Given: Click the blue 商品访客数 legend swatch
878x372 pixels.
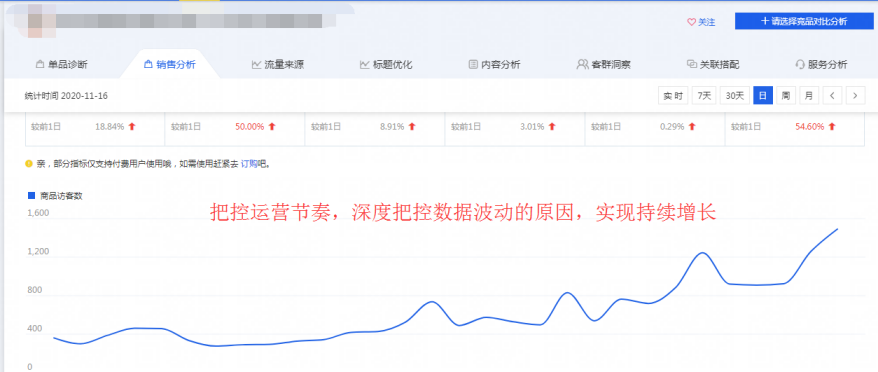Looking at the screenshot, I should point(31,196).
